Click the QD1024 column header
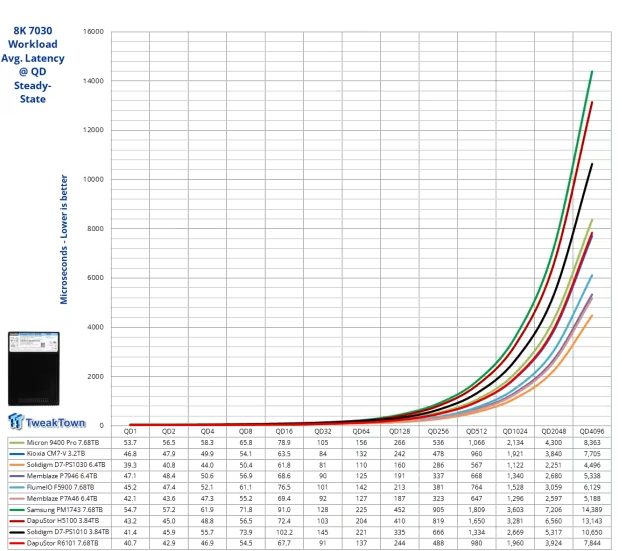The image size is (622, 551). 515,432
